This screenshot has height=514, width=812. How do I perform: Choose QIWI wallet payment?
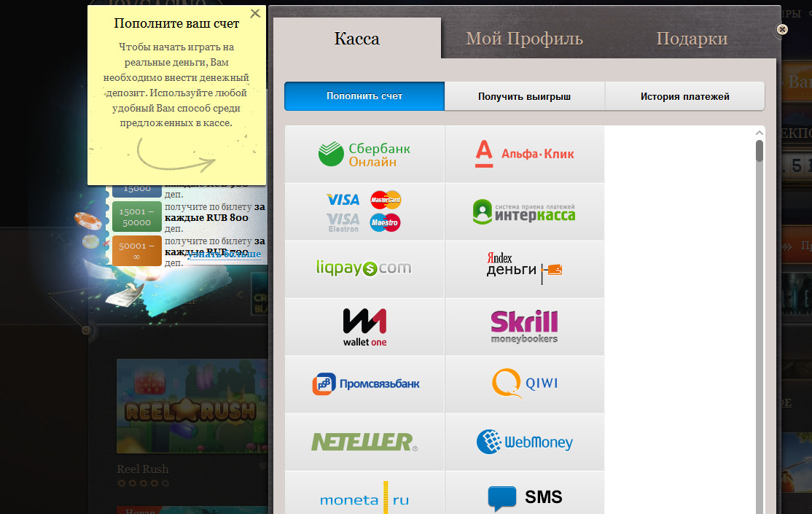[x=525, y=383]
